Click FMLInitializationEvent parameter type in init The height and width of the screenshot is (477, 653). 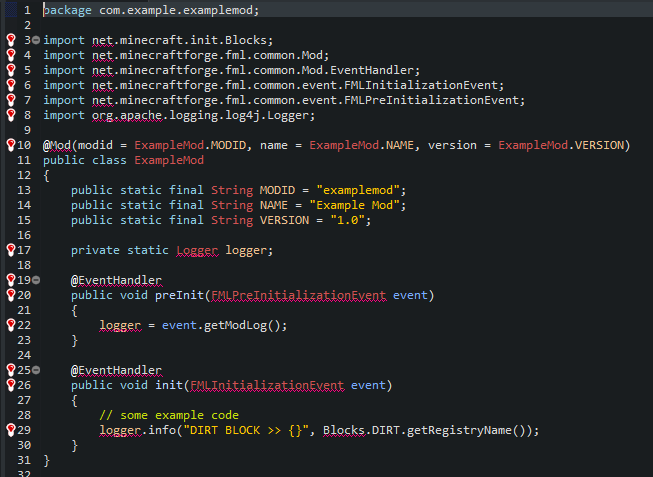point(263,385)
